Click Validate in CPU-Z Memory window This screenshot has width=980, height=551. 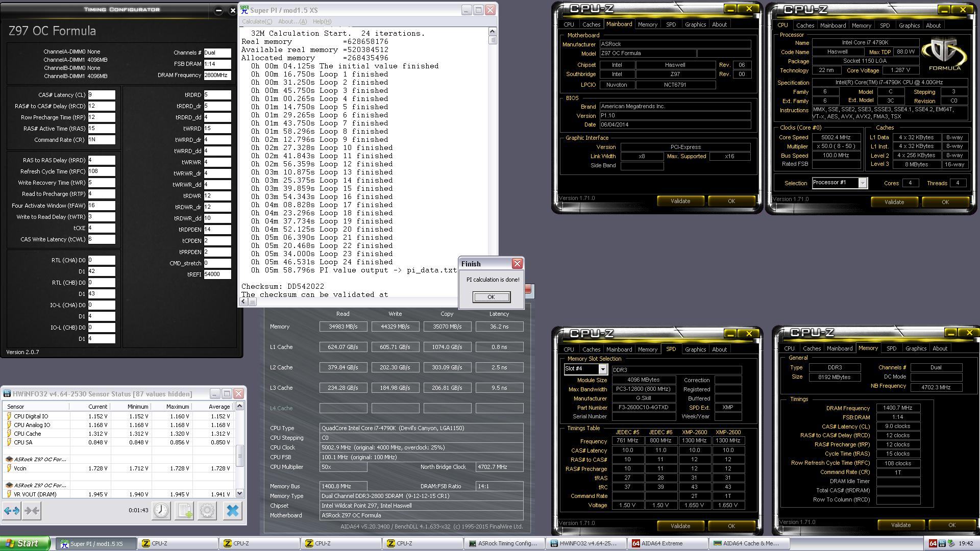click(x=900, y=525)
